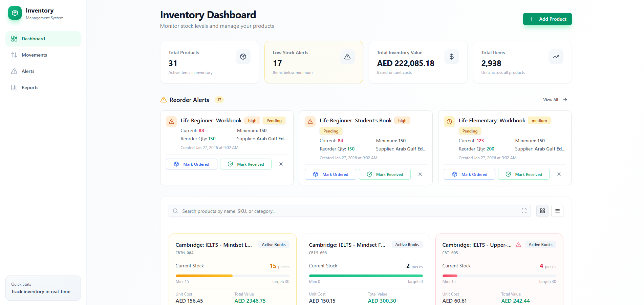Open the Reports sidebar page
Screen dimensions: 644x305
(x=43, y=87)
